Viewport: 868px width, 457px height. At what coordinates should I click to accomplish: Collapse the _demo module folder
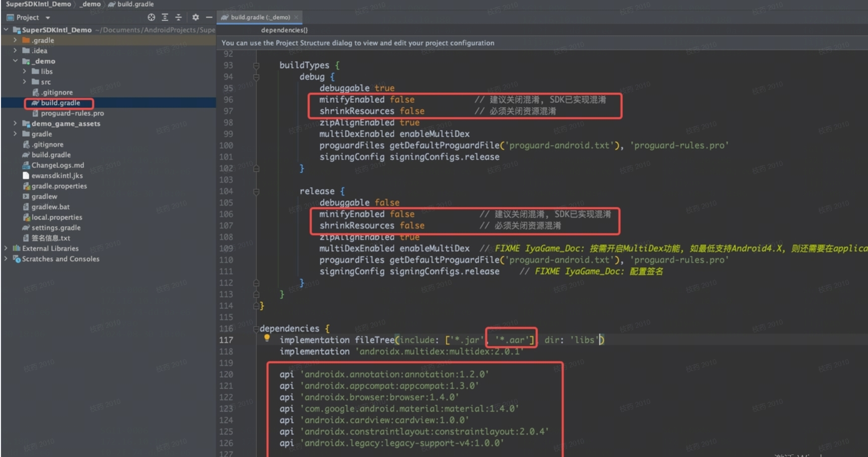click(15, 61)
